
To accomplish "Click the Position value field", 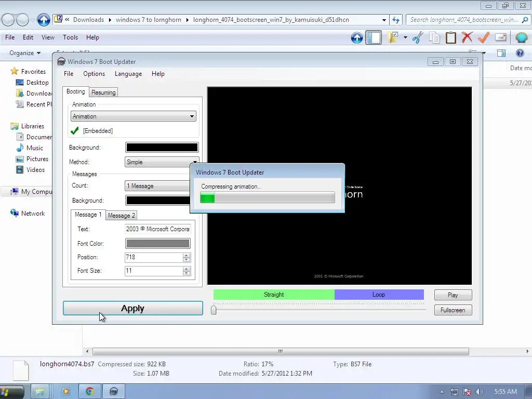I will pyautogui.click(x=154, y=258).
